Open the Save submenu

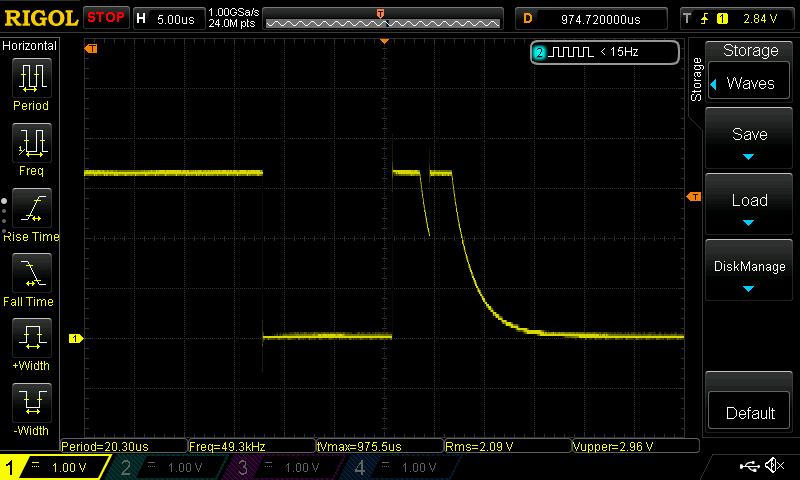pyautogui.click(x=749, y=139)
